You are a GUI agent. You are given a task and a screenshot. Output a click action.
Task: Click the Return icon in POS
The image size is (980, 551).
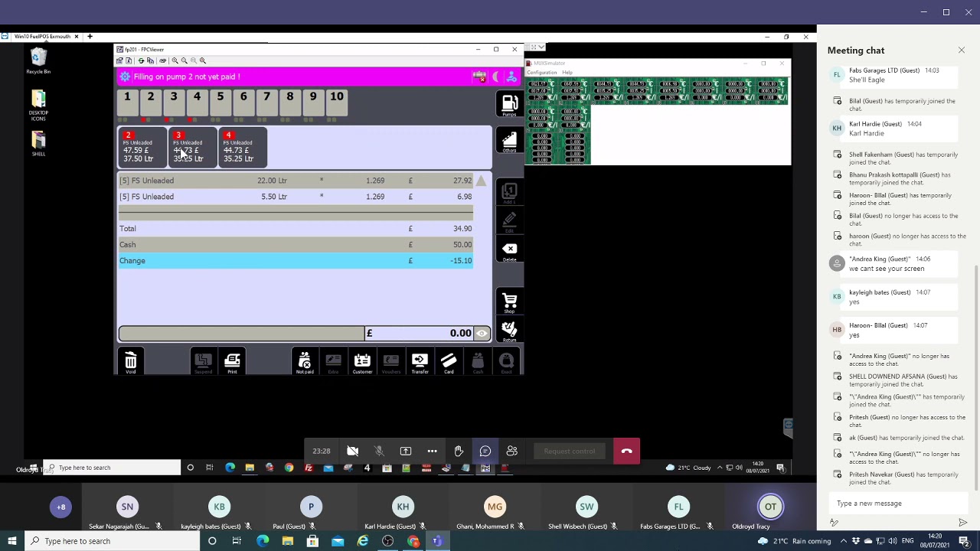(509, 331)
